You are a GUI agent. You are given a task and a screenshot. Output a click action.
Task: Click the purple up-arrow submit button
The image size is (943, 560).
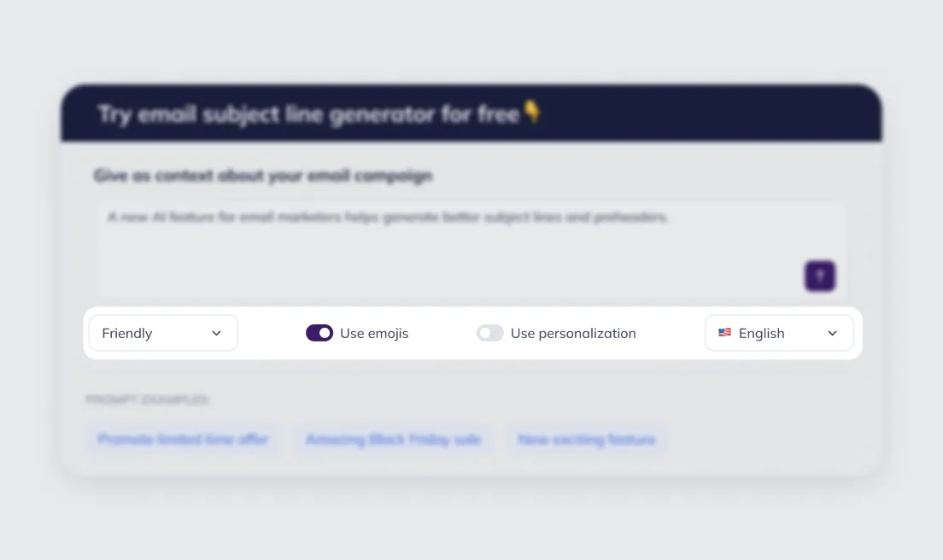click(820, 276)
